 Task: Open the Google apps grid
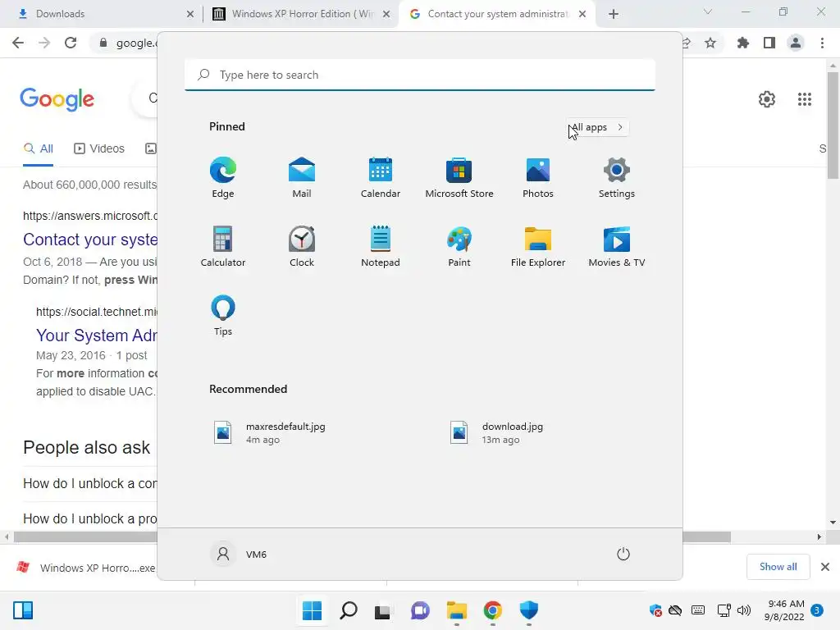coord(804,99)
